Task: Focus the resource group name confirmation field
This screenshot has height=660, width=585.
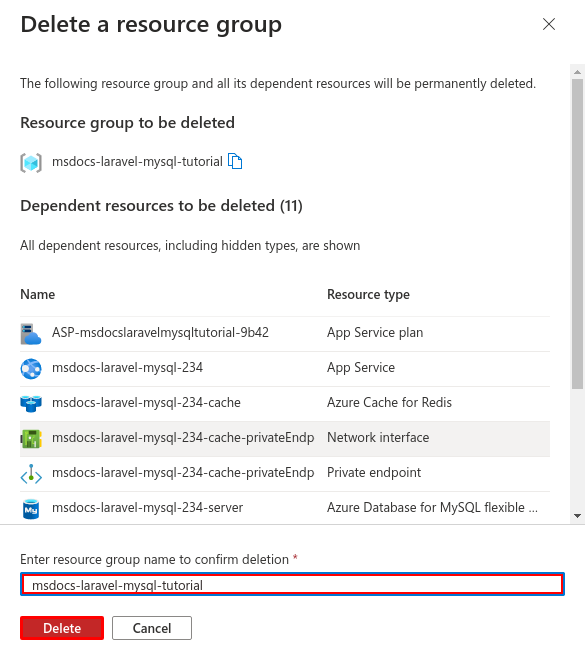Action: pyautogui.click(x=292, y=584)
